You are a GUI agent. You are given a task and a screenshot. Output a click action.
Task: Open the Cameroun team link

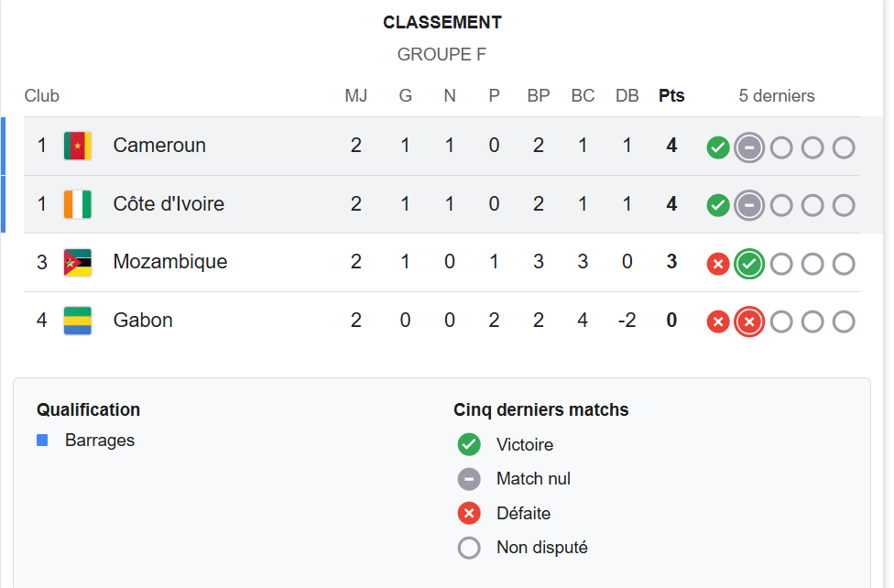tap(159, 146)
